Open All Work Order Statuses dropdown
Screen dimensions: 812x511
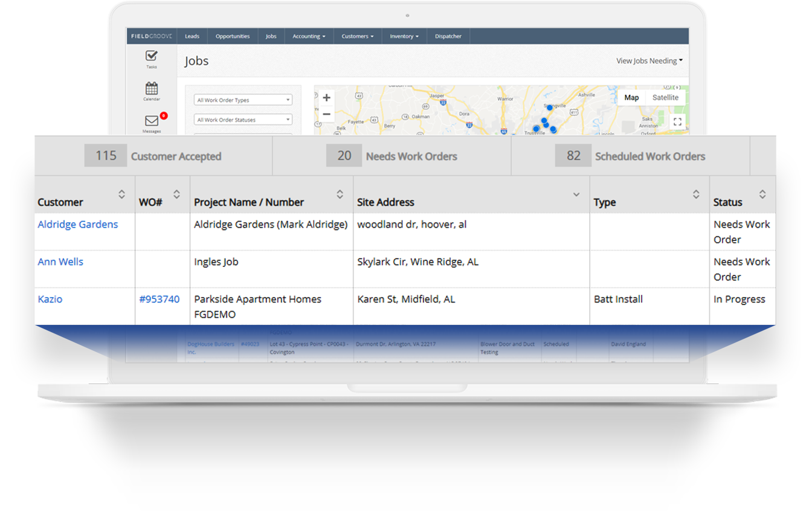(243, 120)
